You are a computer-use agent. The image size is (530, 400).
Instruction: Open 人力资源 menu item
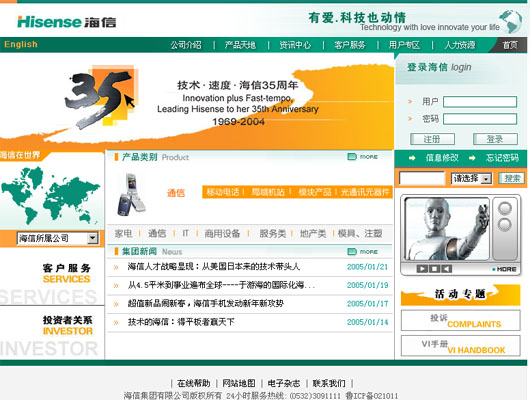click(x=460, y=45)
